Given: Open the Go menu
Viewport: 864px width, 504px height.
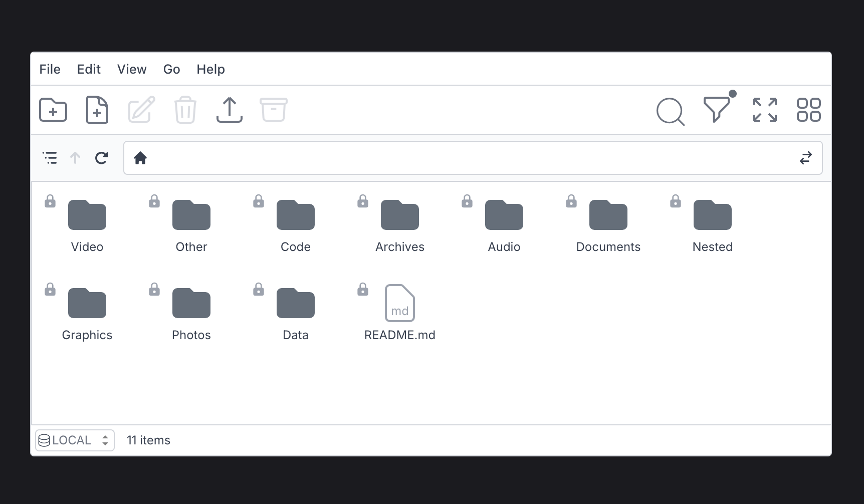Looking at the screenshot, I should click(x=171, y=69).
